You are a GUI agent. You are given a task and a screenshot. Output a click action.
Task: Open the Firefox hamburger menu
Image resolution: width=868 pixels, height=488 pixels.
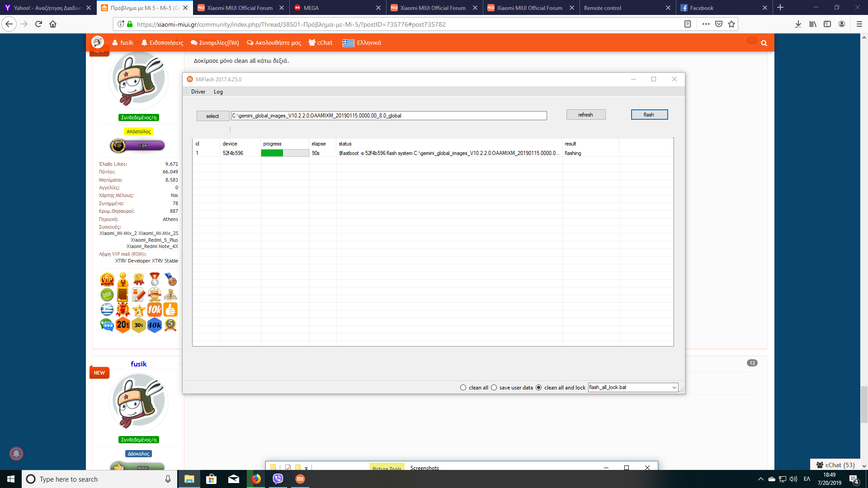point(859,24)
